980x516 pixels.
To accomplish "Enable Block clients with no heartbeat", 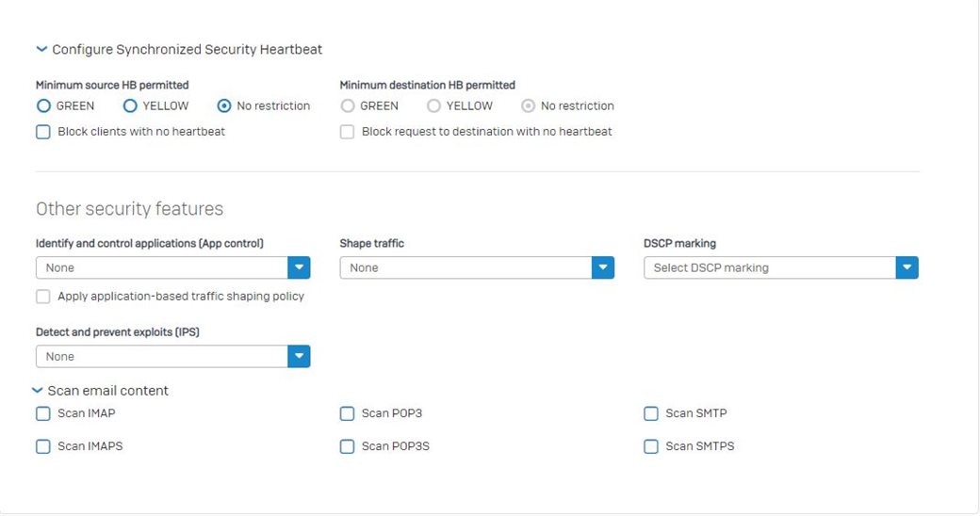I will pos(43,132).
